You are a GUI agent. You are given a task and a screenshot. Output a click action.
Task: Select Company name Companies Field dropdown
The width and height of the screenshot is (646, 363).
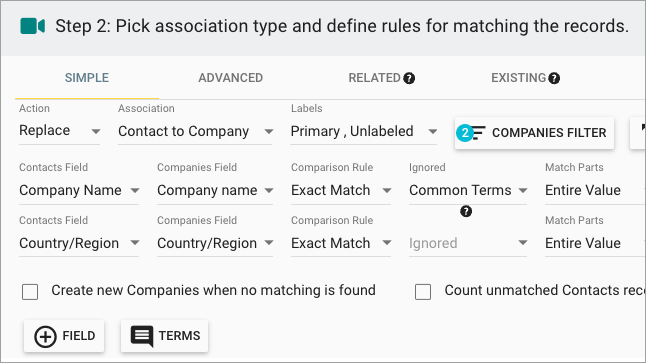point(215,190)
